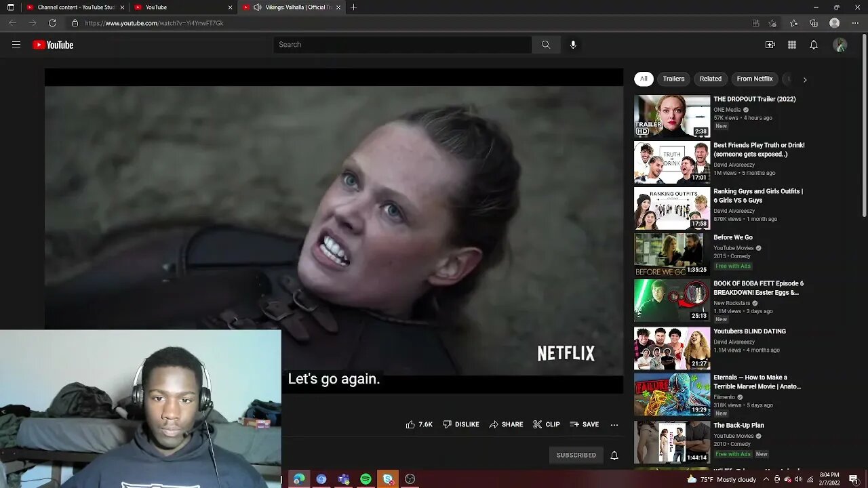
Task: Like the video with 7.6K thumbs up
Action: tap(419, 424)
